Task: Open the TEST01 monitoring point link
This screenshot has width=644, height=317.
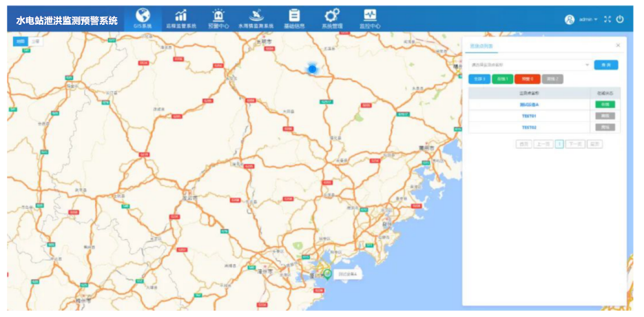Action: pyautogui.click(x=528, y=116)
